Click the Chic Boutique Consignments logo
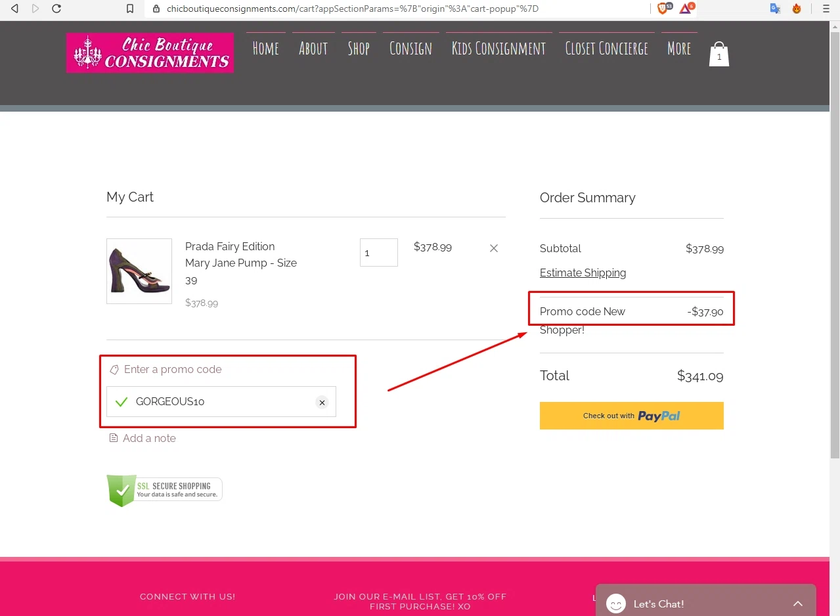This screenshot has width=840, height=616. click(150, 53)
